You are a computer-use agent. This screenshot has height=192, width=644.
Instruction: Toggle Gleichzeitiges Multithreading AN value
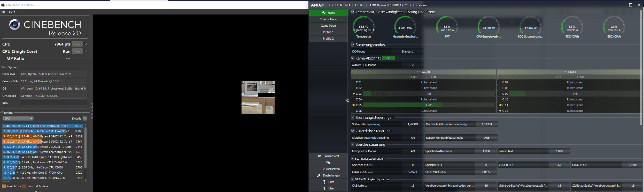point(413,138)
